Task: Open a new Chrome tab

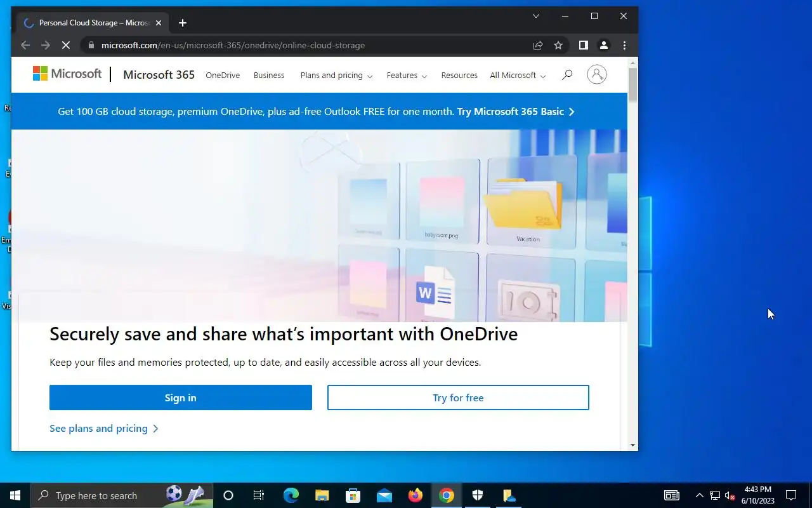Action: (183, 23)
